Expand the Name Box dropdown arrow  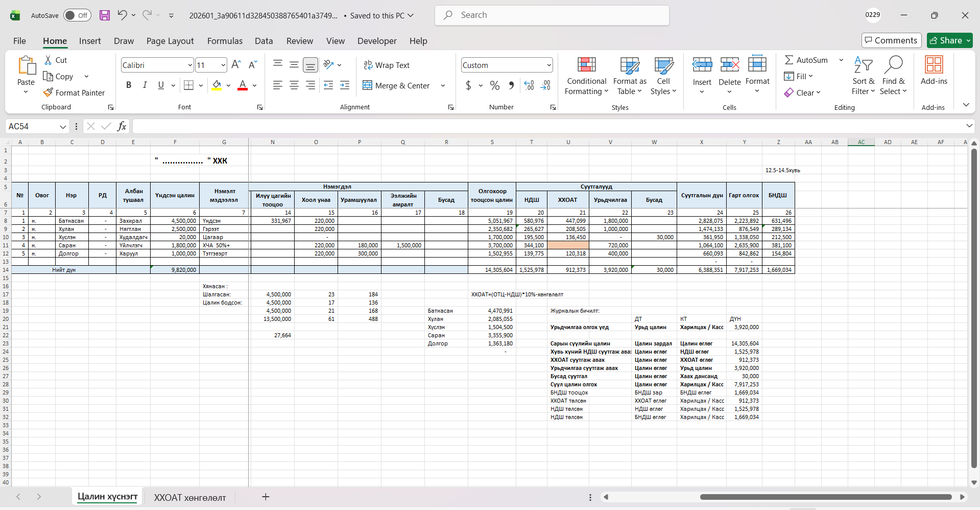coord(63,127)
